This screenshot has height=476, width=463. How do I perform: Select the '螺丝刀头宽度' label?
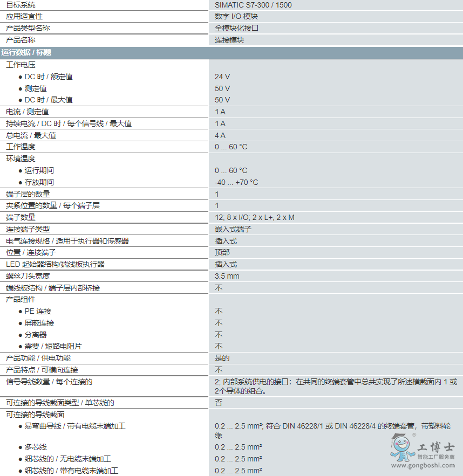pos(28,276)
